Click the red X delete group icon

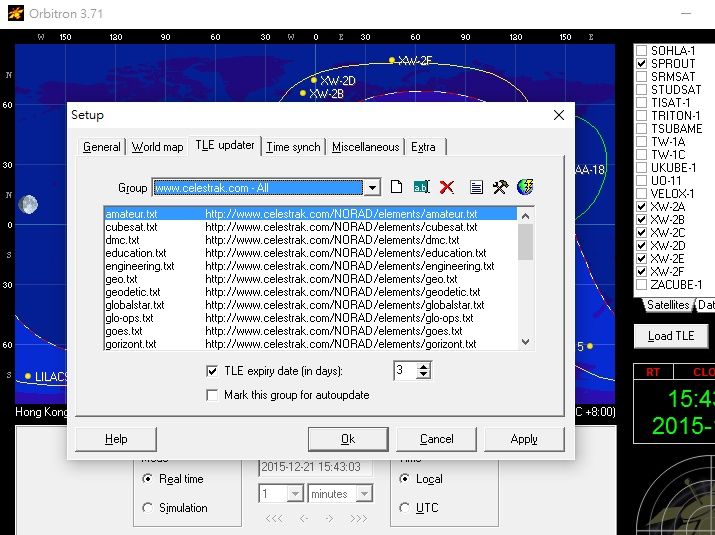(447, 187)
